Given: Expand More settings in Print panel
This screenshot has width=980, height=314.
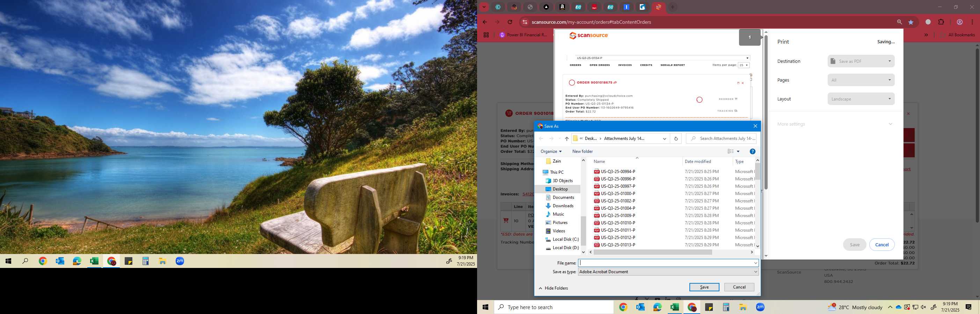Looking at the screenshot, I should click(835, 124).
